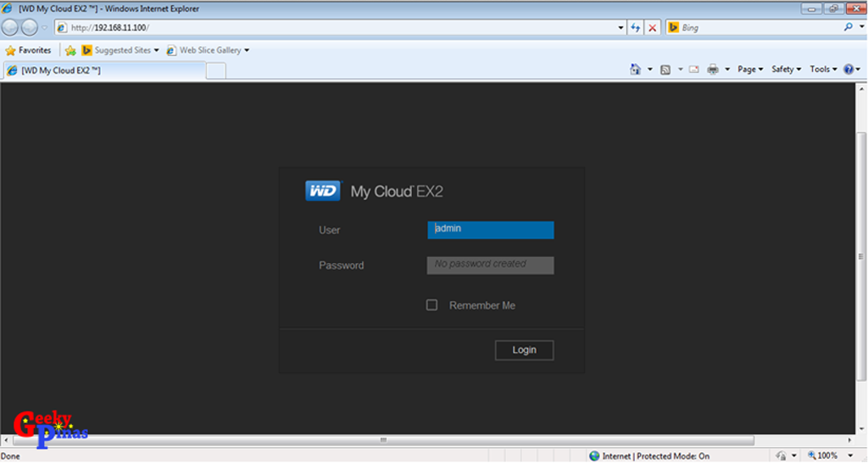Open a new blank tab

click(x=216, y=71)
